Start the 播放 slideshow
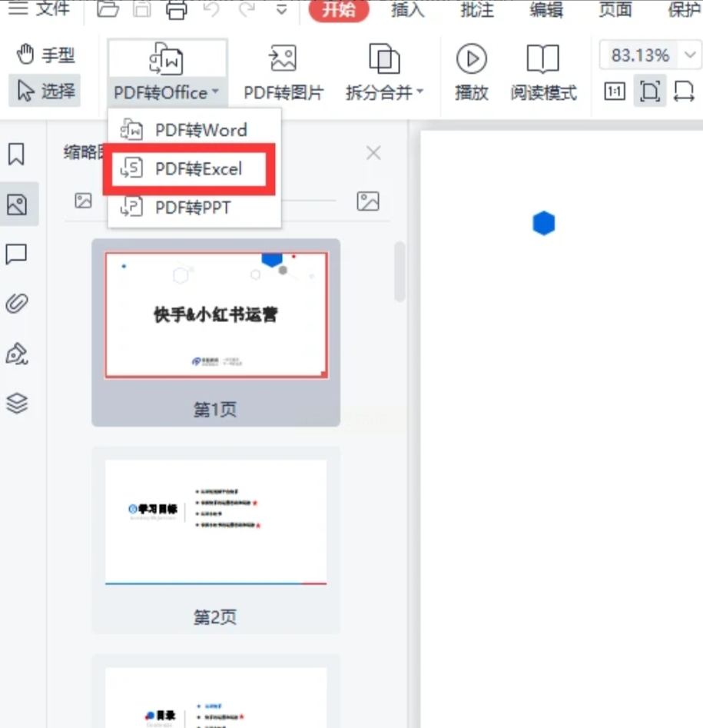Viewport: 703px width, 728px height. [472, 73]
